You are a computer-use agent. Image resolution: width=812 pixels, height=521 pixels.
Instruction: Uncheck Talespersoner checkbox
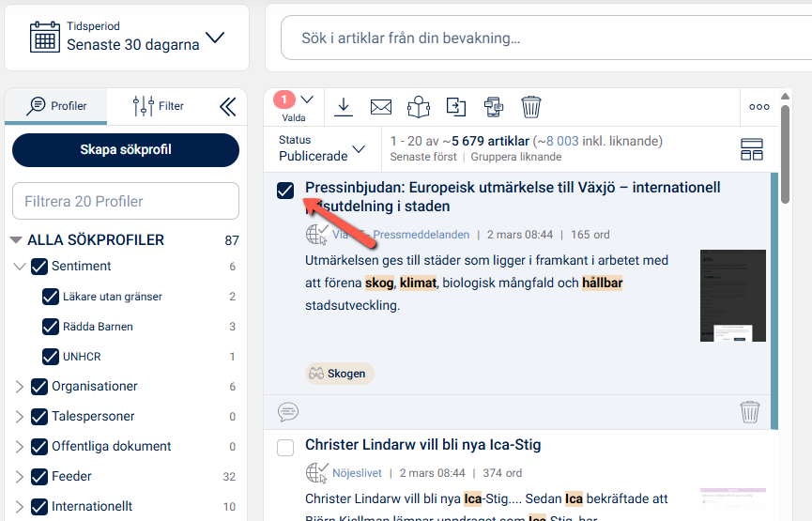tap(39, 417)
